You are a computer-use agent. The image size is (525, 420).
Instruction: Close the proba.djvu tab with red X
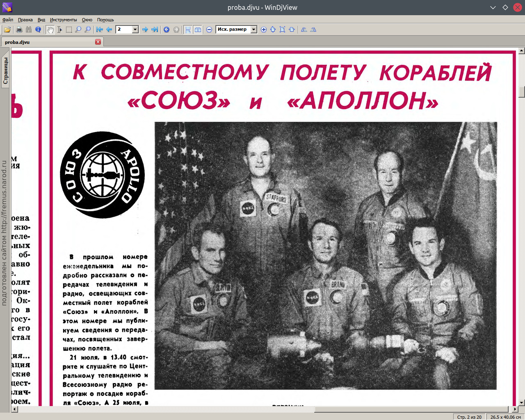coord(98,42)
